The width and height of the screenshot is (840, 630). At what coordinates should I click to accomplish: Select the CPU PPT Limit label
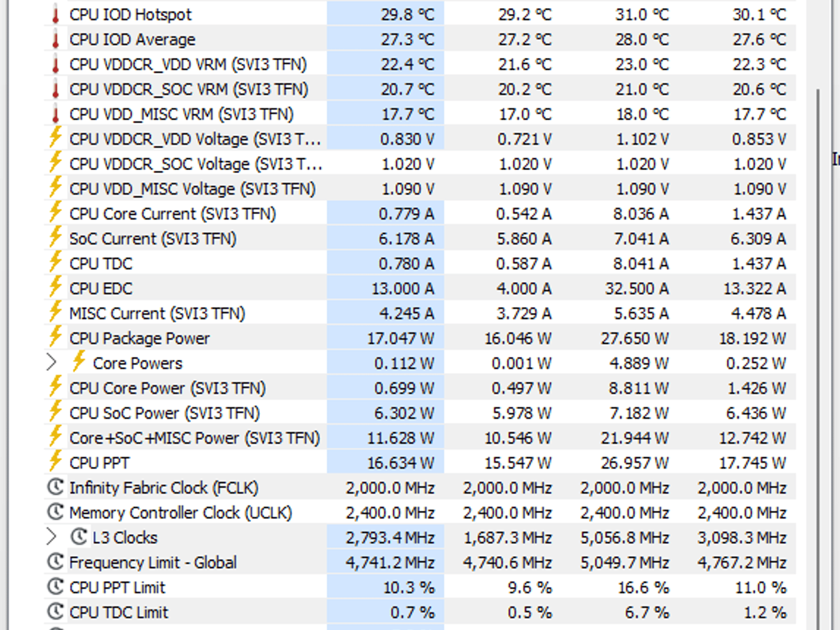pyautogui.click(x=117, y=588)
